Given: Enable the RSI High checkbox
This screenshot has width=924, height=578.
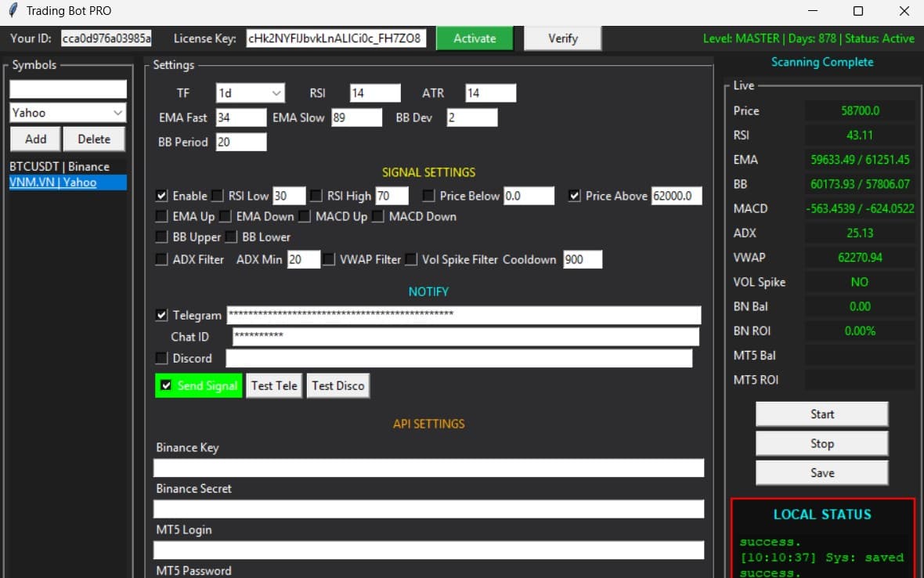Looking at the screenshot, I should point(316,196).
